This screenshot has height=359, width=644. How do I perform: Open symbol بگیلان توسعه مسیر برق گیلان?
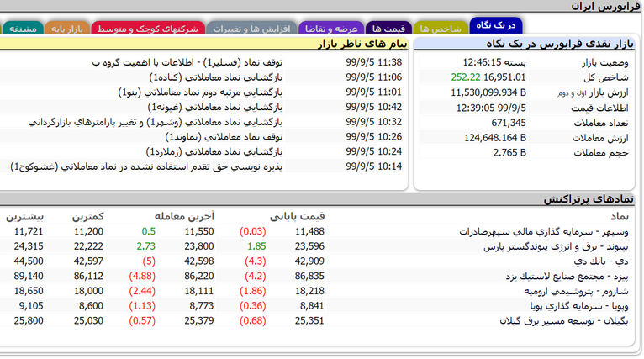pyautogui.click(x=564, y=320)
